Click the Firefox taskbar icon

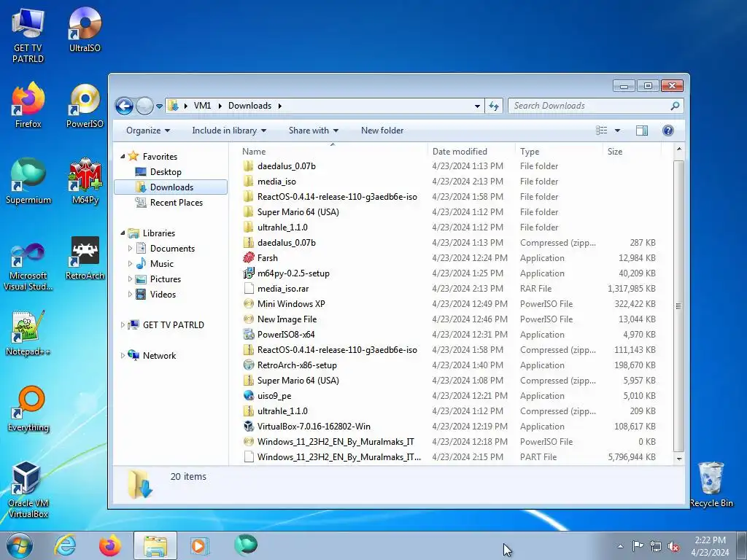tap(110, 545)
